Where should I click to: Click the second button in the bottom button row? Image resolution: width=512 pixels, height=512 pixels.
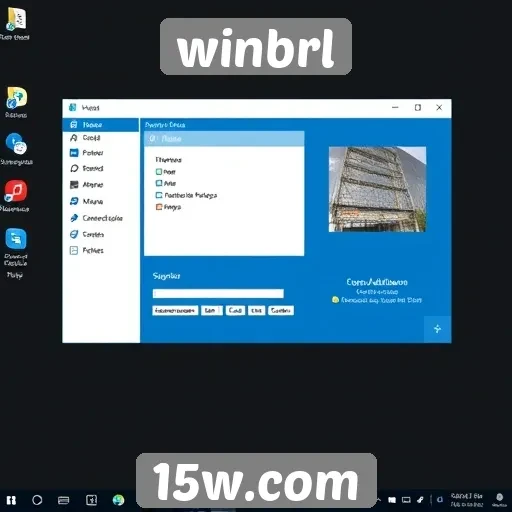click(212, 311)
